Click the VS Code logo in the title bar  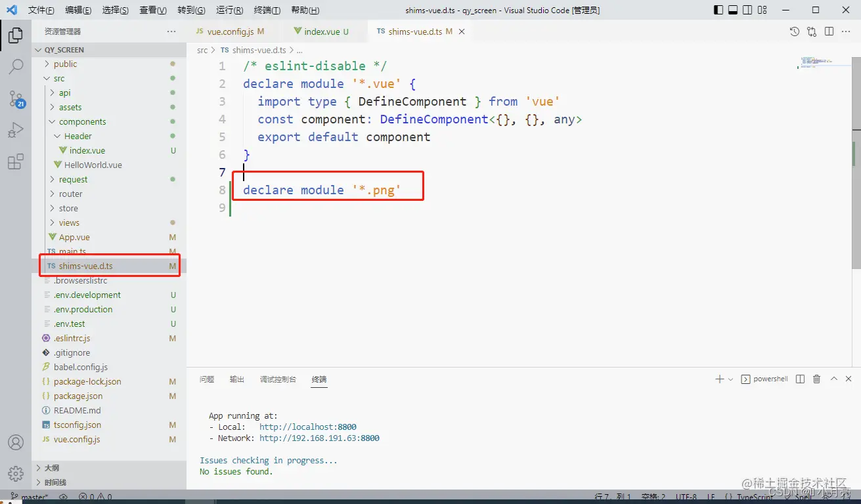(x=12, y=10)
